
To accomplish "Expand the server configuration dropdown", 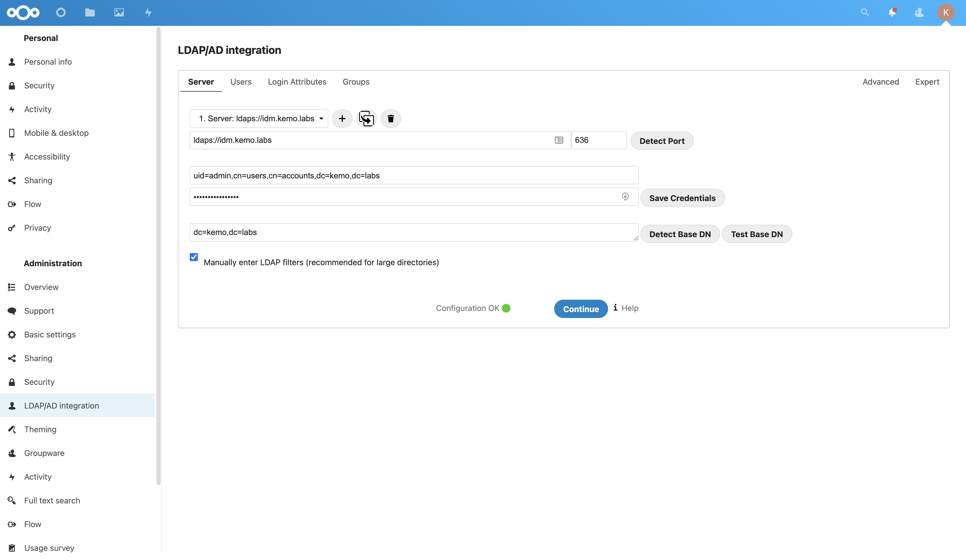I will coord(259,118).
